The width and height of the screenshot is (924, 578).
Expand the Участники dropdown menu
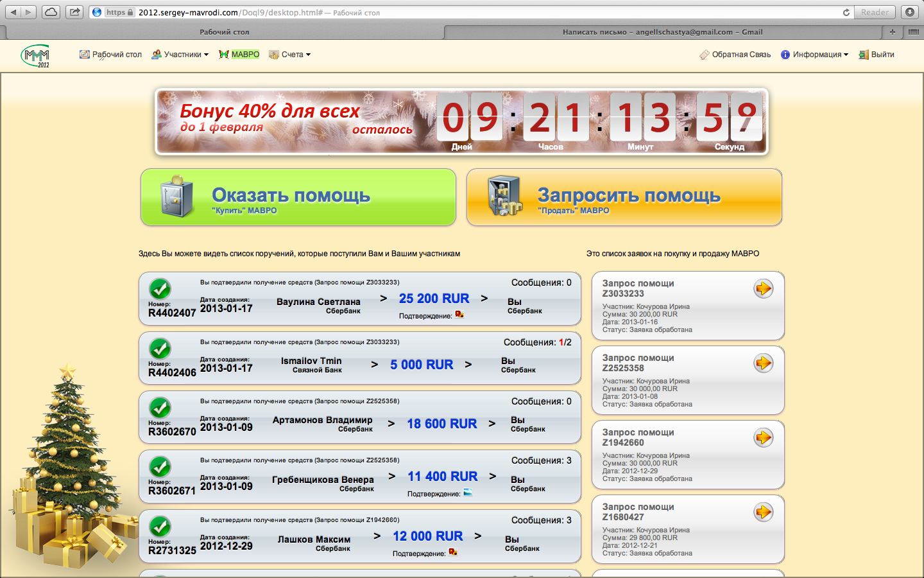click(x=180, y=55)
